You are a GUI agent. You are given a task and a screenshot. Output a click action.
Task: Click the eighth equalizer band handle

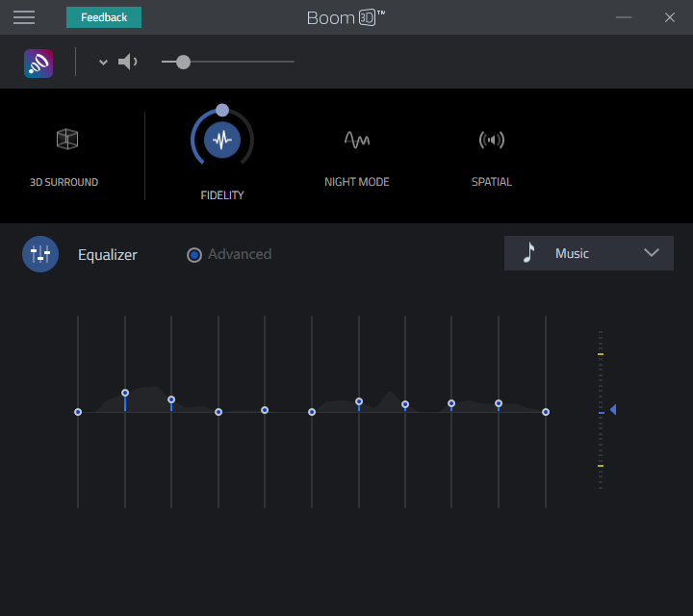405,404
